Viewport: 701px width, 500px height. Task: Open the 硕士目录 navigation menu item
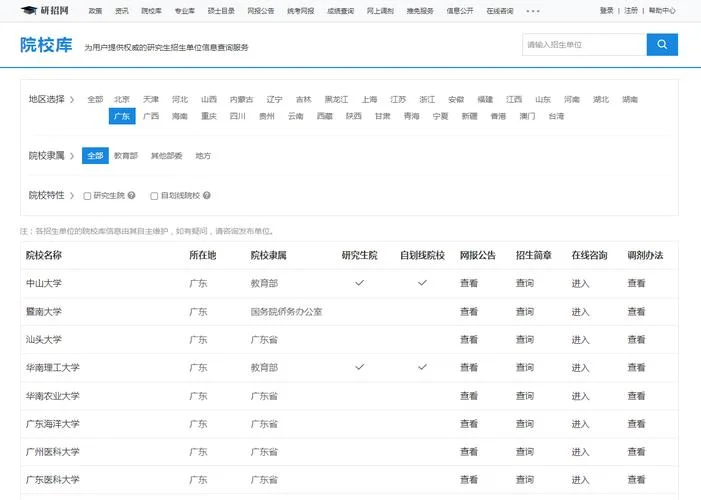click(x=221, y=11)
